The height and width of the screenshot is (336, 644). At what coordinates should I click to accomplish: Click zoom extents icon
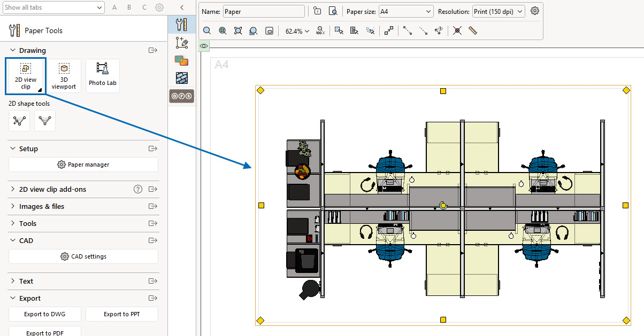pyautogui.click(x=239, y=31)
